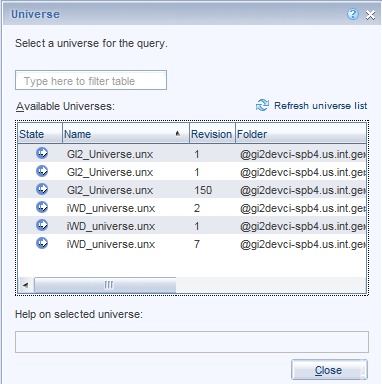Click the revision value 7

[x=197, y=244]
